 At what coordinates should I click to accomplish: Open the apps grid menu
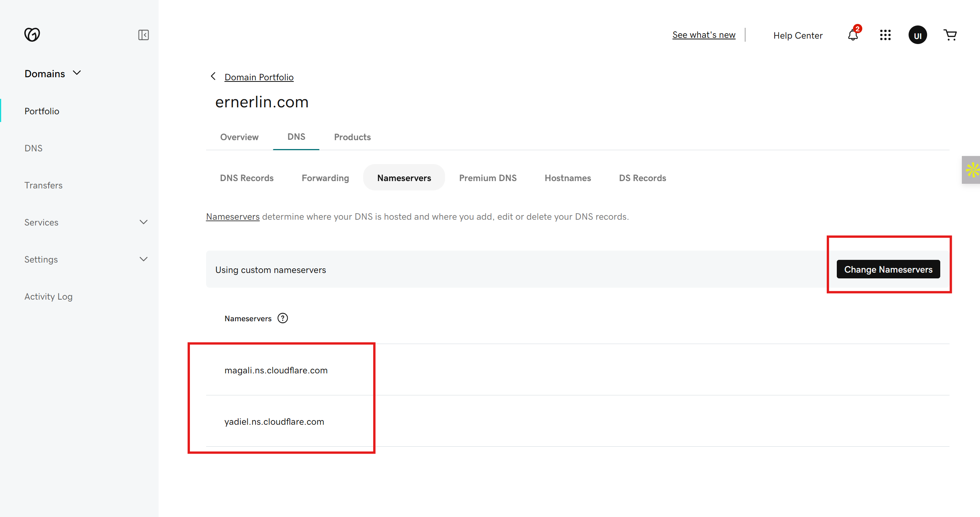pyautogui.click(x=885, y=35)
